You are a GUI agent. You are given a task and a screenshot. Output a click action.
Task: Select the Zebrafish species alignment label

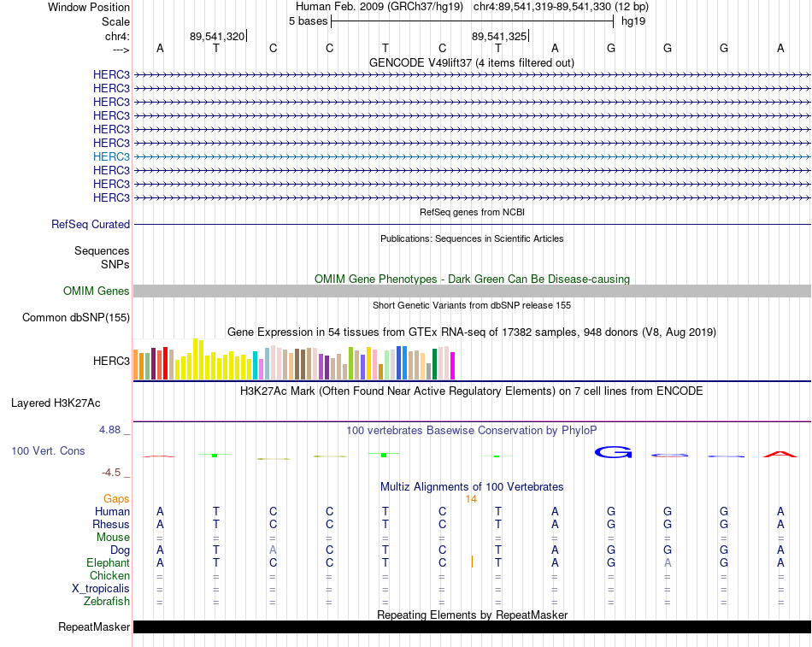[107, 602]
